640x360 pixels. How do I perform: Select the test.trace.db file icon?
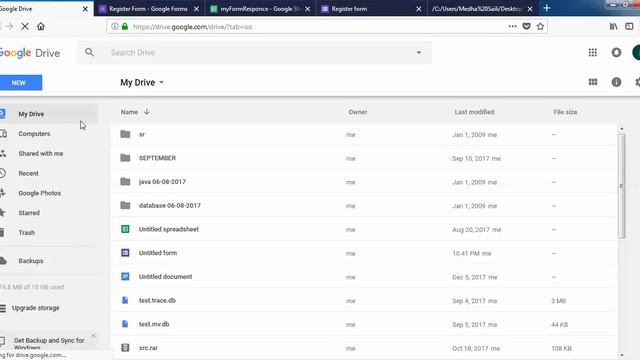(125, 300)
